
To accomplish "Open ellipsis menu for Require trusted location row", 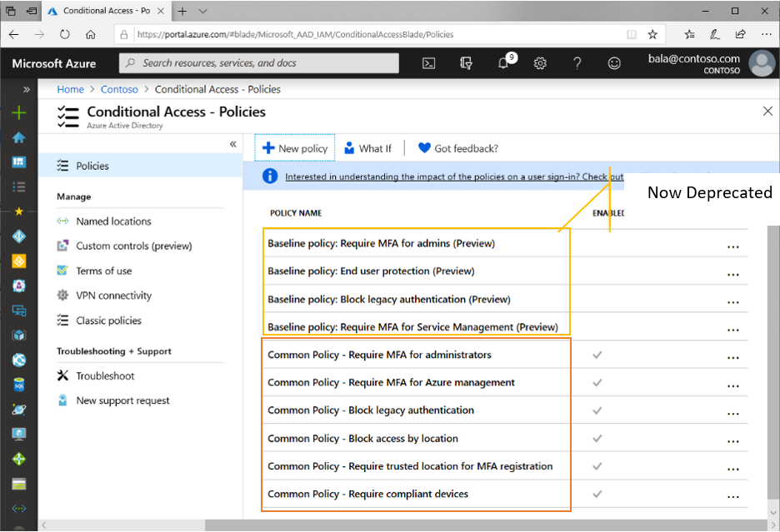I will (x=733, y=470).
